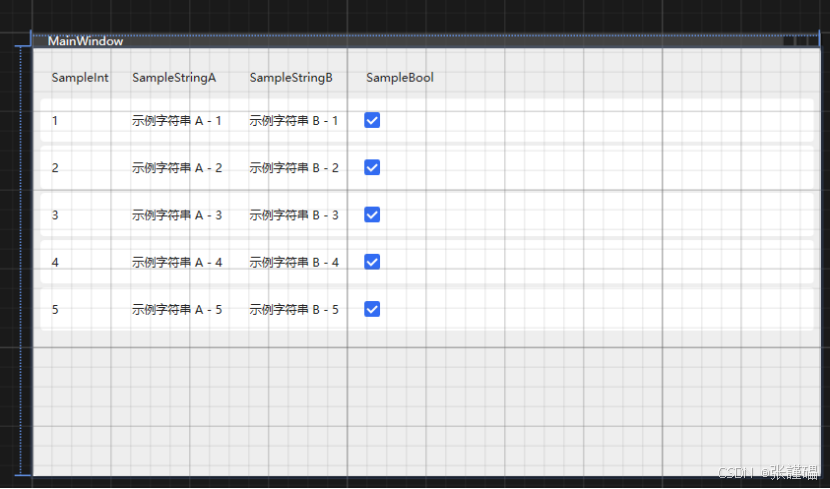Click the SampleInt value 1
830x489 pixels.
coord(55,121)
